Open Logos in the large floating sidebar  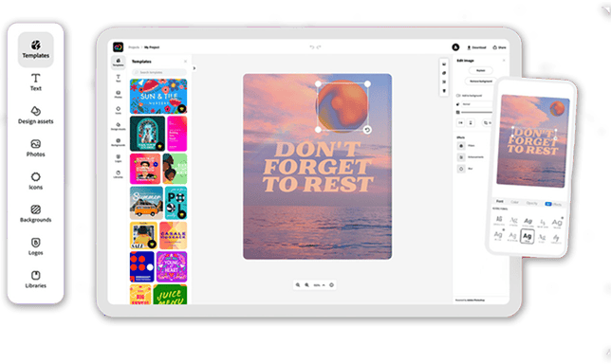[35, 246]
